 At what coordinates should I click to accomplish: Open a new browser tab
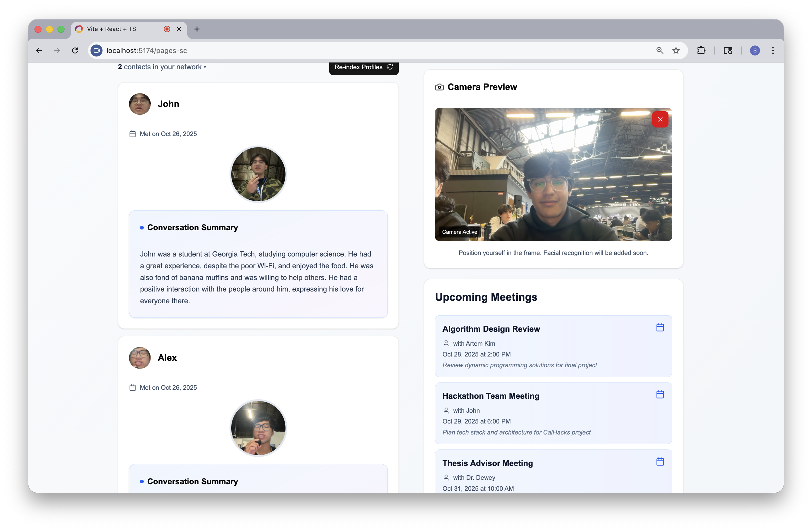pyautogui.click(x=197, y=29)
